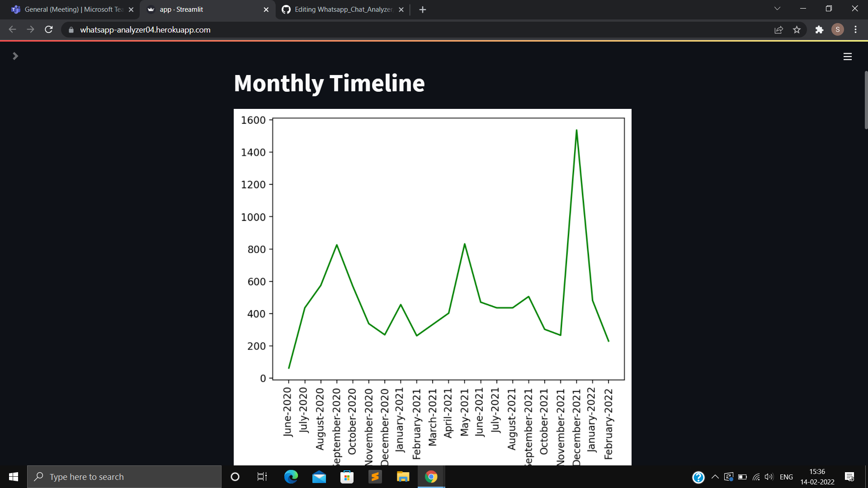Click the Chrome profile avatar

click(838, 29)
